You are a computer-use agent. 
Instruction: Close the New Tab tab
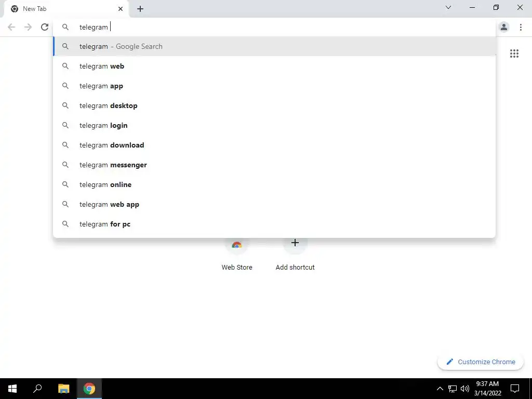(121, 9)
